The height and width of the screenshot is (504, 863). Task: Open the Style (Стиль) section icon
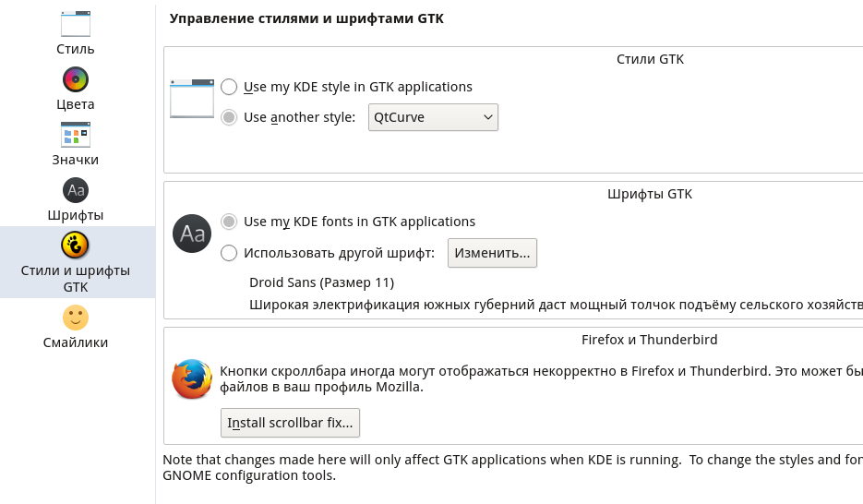click(76, 24)
